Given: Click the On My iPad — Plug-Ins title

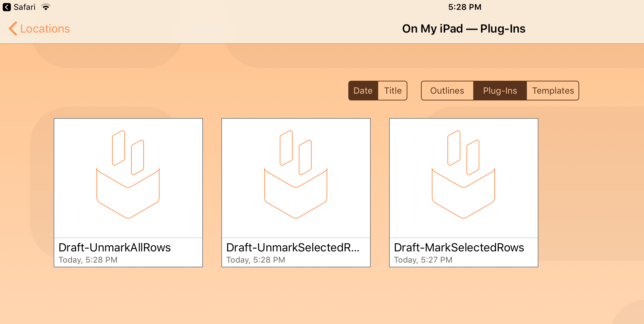Looking at the screenshot, I should (x=464, y=29).
